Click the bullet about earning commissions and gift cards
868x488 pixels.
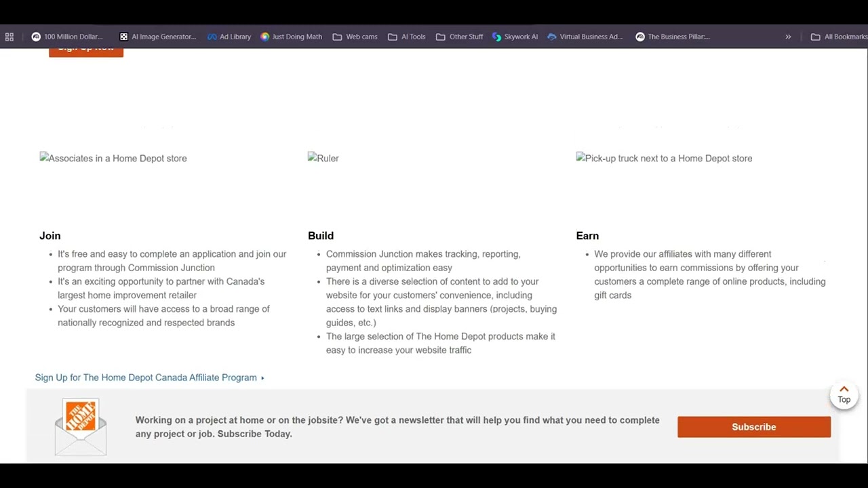pyautogui.click(x=710, y=274)
